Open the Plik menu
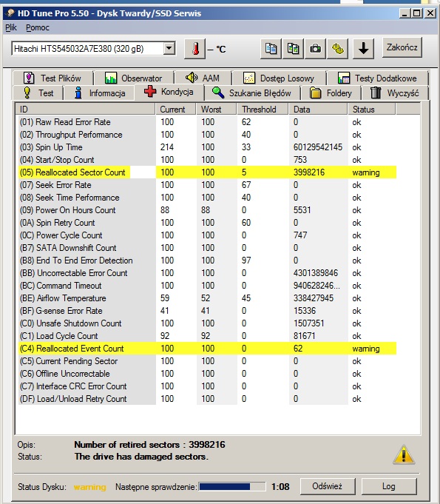This screenshot has width=440, height=504. pos(11,27)
